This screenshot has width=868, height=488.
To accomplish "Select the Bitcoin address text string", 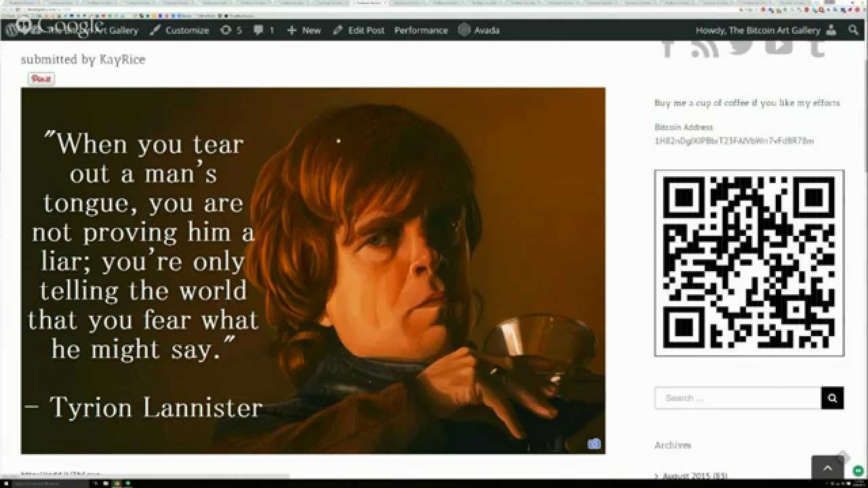I will [x=734, y=141].
